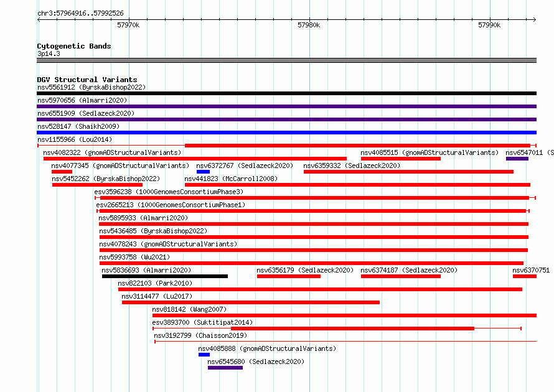
Task: Click the nsv5561912 (ByrskaBishop2022) label
Action: coord(92,87)
